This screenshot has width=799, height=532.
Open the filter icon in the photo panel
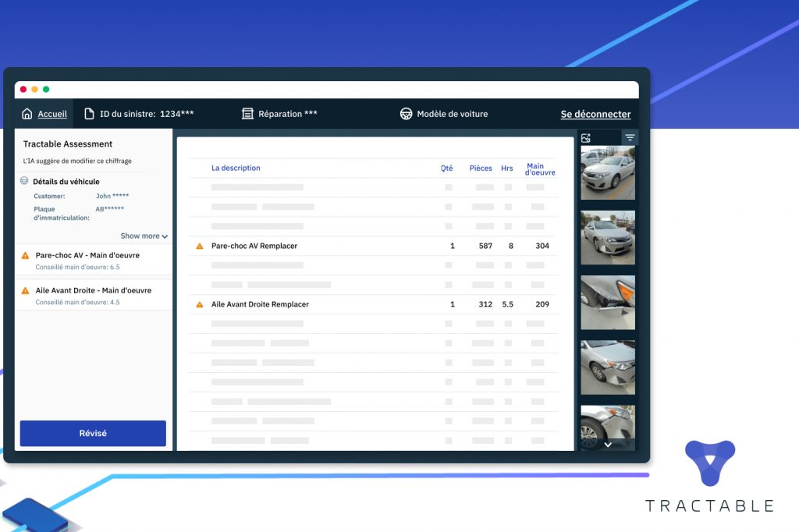(630, 138)
